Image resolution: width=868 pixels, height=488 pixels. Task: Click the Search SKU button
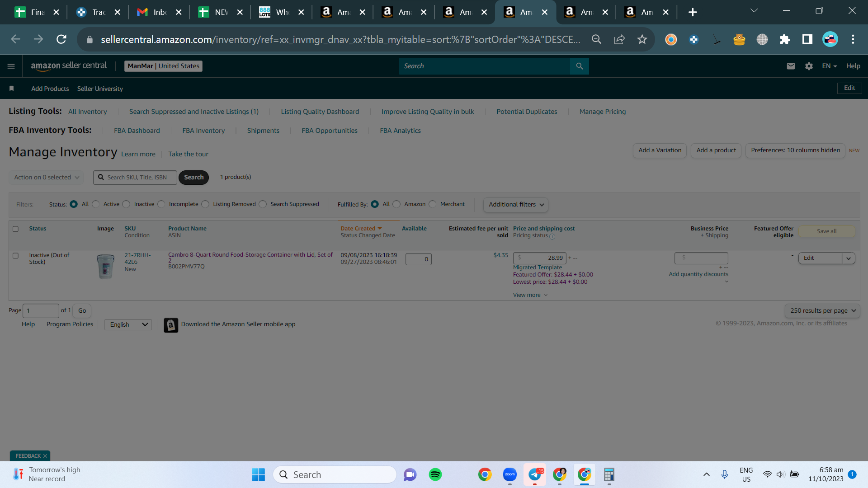[x=193, y=178]
